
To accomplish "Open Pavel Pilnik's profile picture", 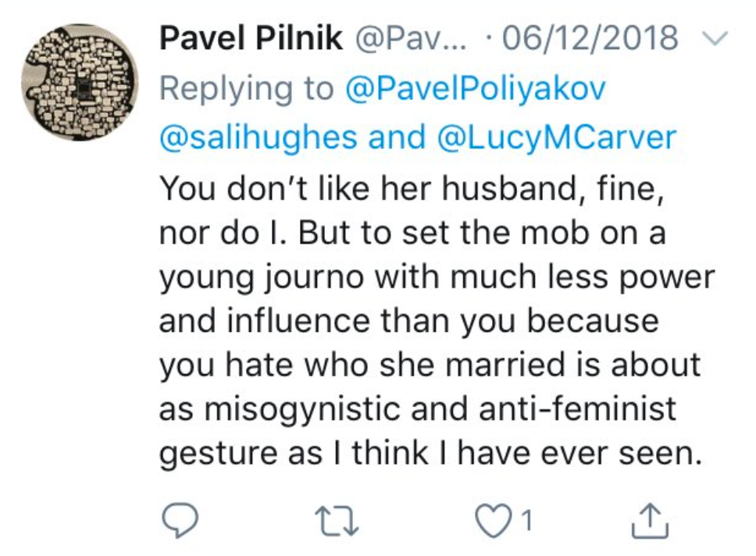I will pyautogui.click(x=79, y=83).
